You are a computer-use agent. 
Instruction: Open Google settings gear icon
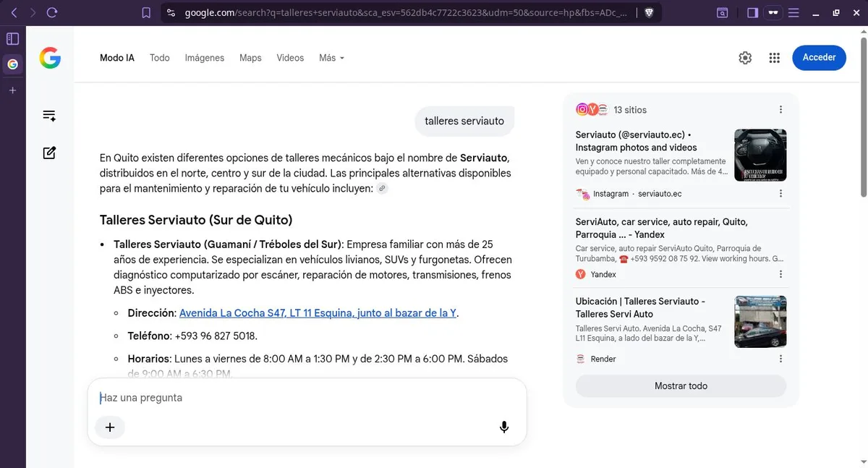coord(745,58)
